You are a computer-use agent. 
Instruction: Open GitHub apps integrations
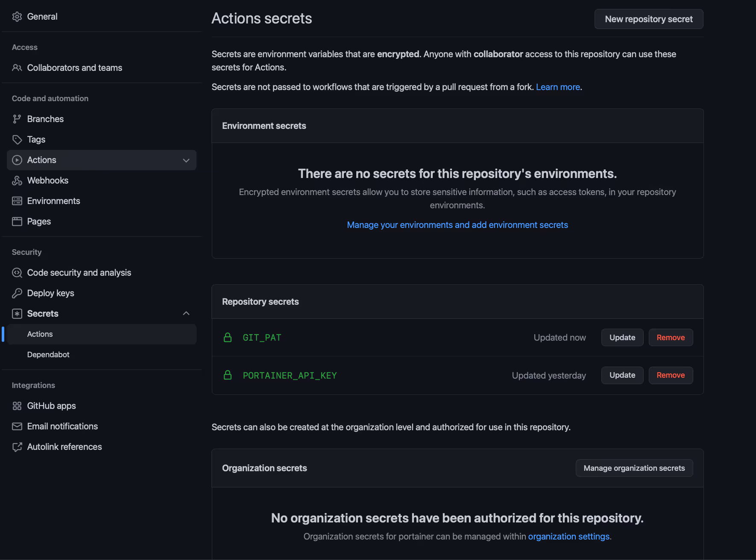[102, 406]
